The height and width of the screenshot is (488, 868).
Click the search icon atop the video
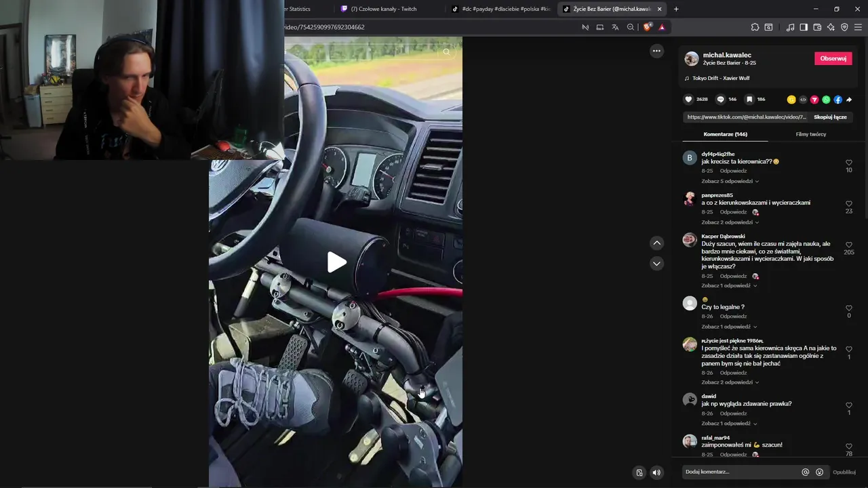click(x=446, y=52)
